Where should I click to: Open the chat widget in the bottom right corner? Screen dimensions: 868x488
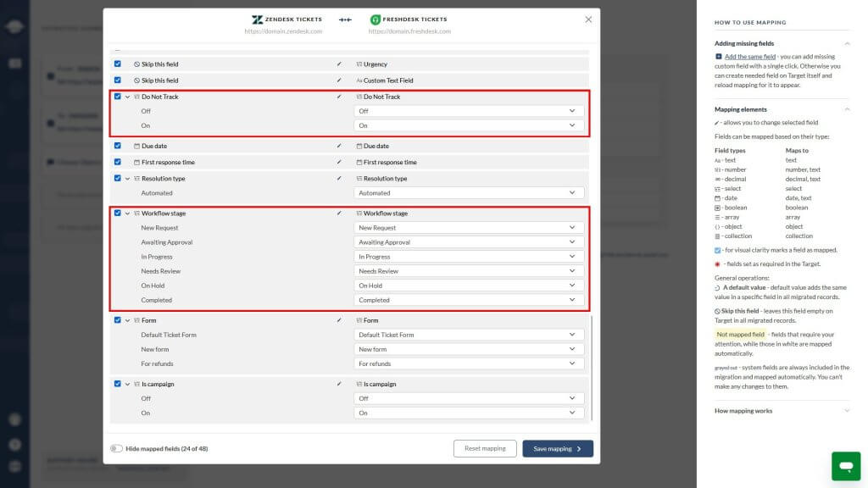coord(845,466)
